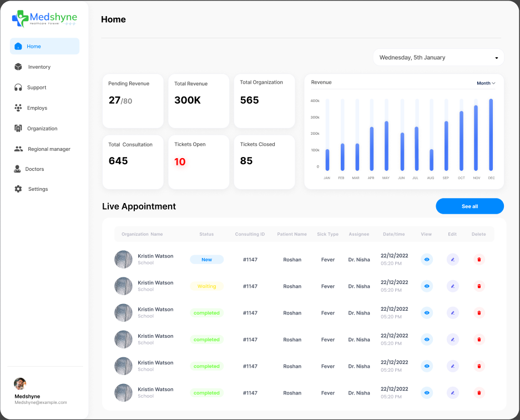Open the Wednesday, 5th January date dropdown
Viewport: 520px width, 420px height.
[x=438, y=57]
